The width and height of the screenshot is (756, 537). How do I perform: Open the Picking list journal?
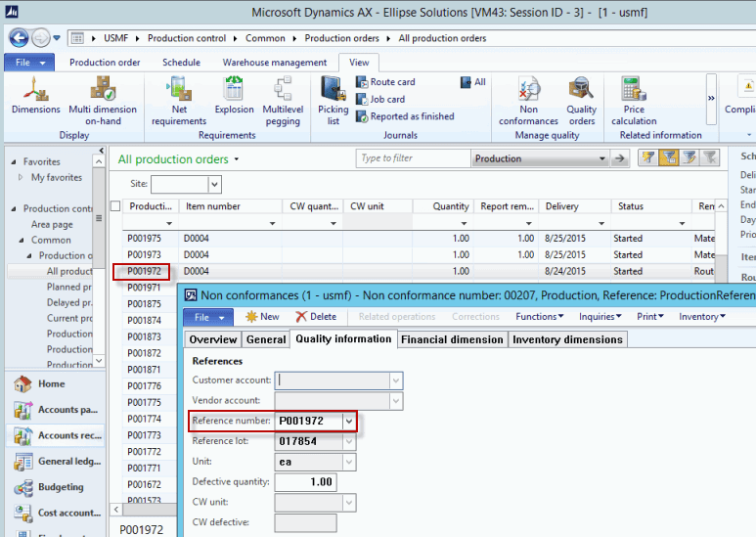[x=334, y=101]
